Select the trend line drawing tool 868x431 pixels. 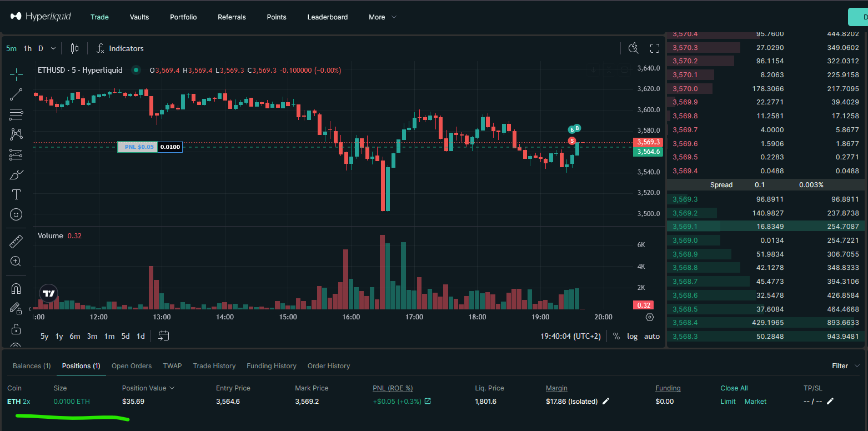[x=16, y=94]
